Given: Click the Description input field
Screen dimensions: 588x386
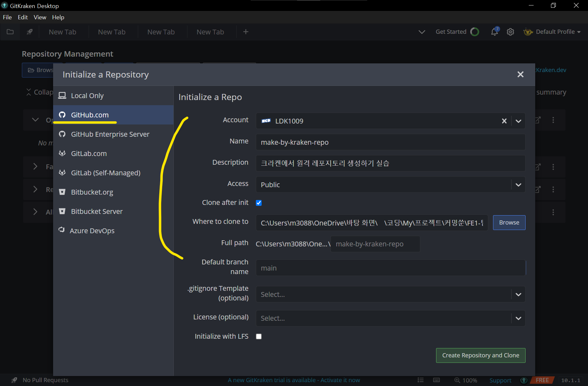Looking at the screenshot, I should click(x=390, y=163).
